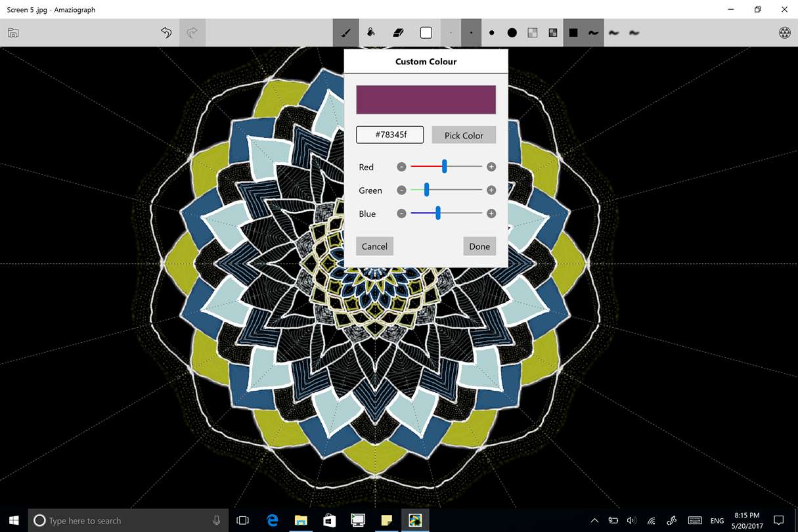Select the second wavy stroke style
798x532 pixels.
point(613,33)
